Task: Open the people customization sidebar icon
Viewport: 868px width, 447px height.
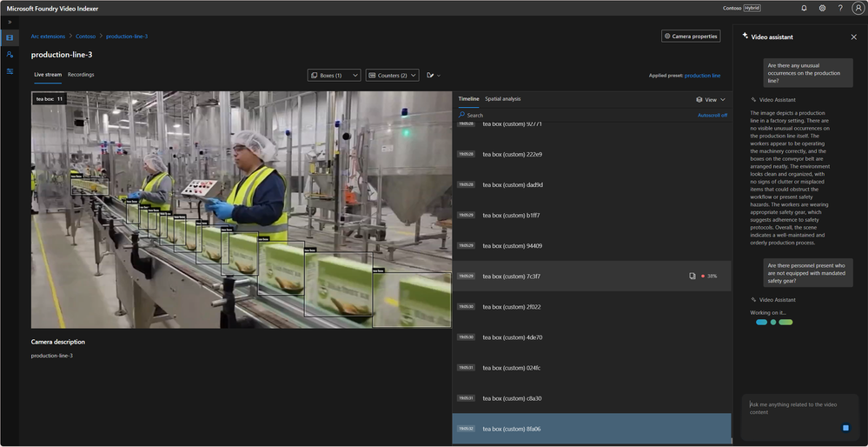Action: [x=10, y=54]
